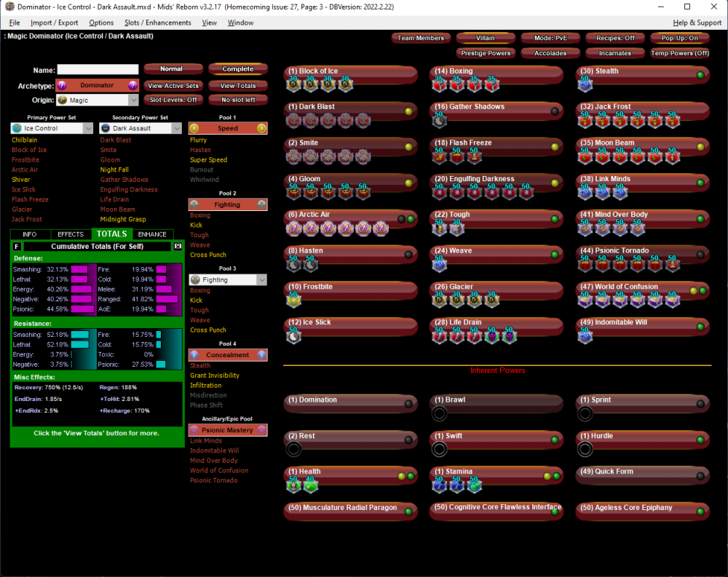
Task: Open the Origin dropdown showing Magic
Action: click(98, 100)
